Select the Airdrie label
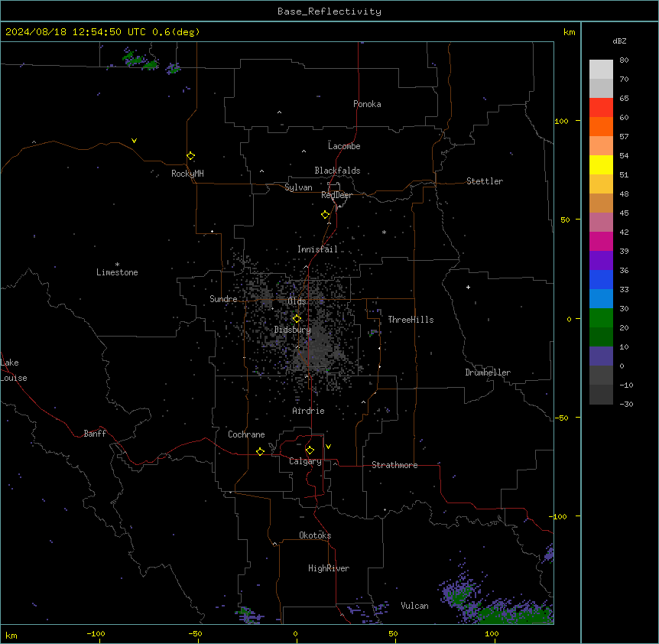Screen dimensions: 659x644 pos(309,411)
